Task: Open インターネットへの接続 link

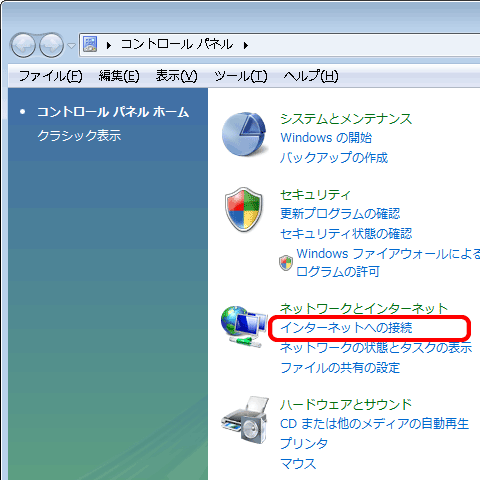Action: click(x=346, y=328)
